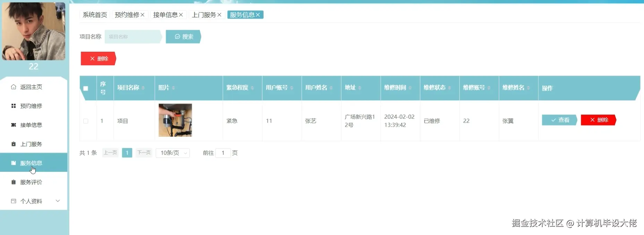Image resolution: width=644 pixels, height=235 pixels.
Task: Sort by 项目名称 column
Action: click(143, 88)
